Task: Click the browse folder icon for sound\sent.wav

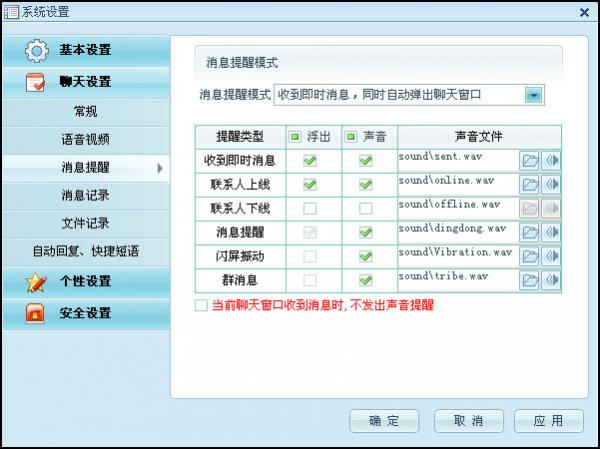Action: pyautogui.click(x=530, y=161)
